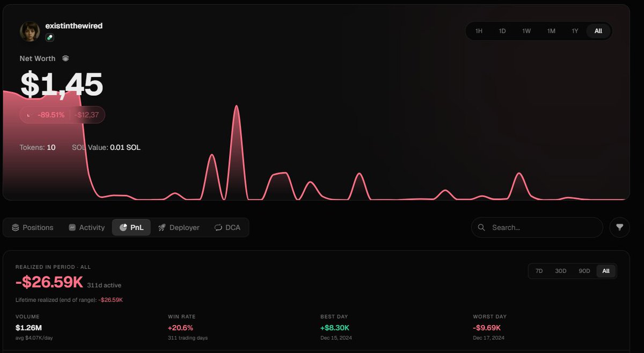644x353 pixels.
Task: Click the tallest peak on net worth chart
Action: pyautogui.click(x=236, y=106)
